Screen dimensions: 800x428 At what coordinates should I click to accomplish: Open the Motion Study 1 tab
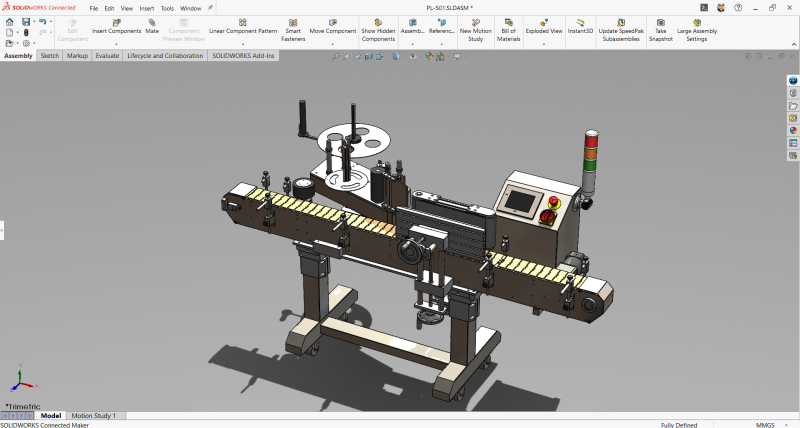coord(93,415)
